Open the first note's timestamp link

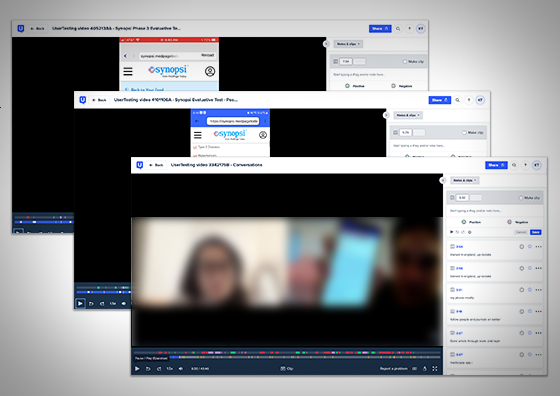pos(460,247)
